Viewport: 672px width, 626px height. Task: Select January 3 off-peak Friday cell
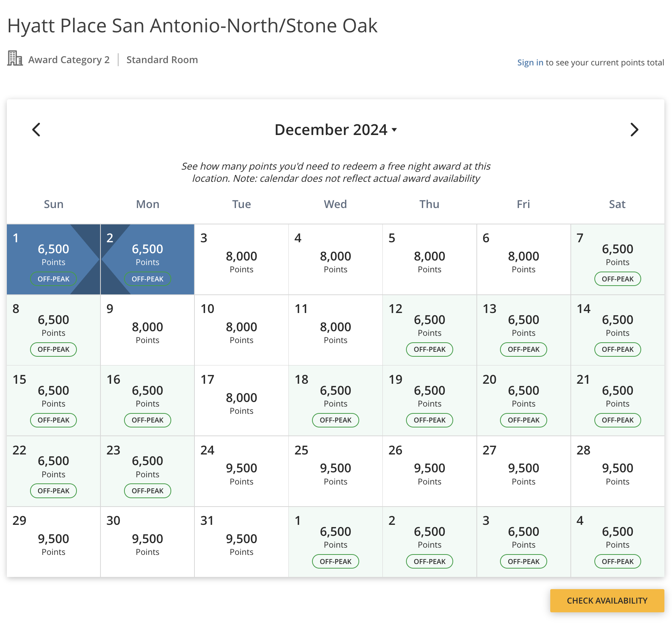[524, 542]
